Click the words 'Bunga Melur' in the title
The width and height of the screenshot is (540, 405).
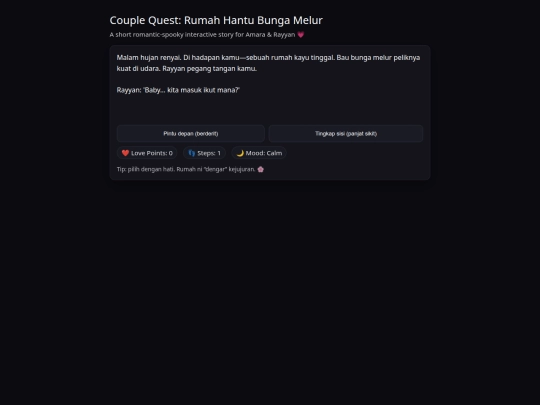[x=290, y=20]
